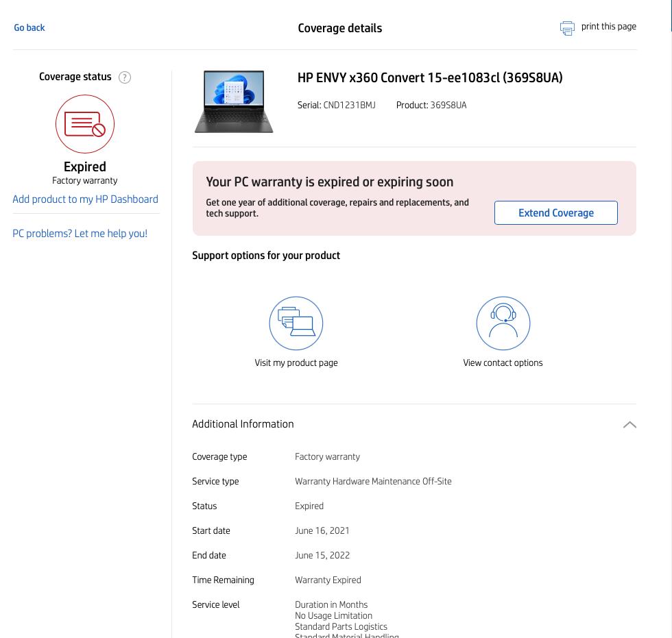
Task: Click the printer icon
Action: point(567,28)
